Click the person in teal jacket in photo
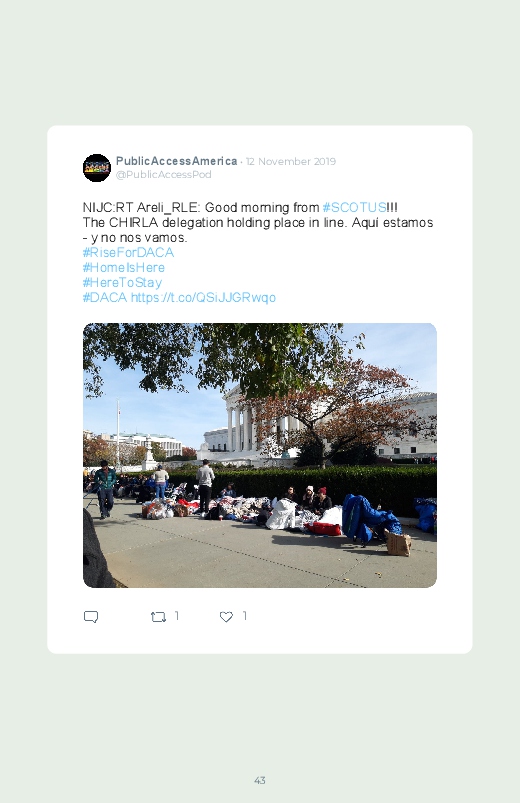 105,489
